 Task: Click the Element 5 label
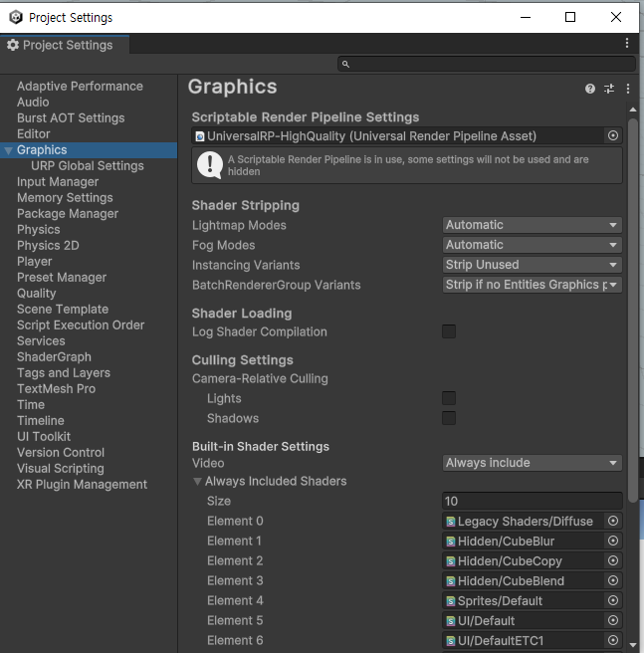235,620
